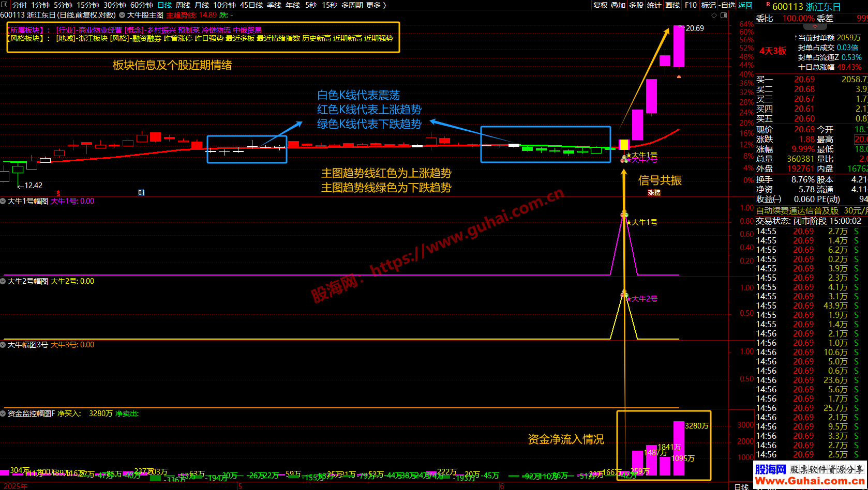Click the 20.69 high price candle
Image resolution: width=868 pixels, height=490 pixels.
tap(679, 47)
